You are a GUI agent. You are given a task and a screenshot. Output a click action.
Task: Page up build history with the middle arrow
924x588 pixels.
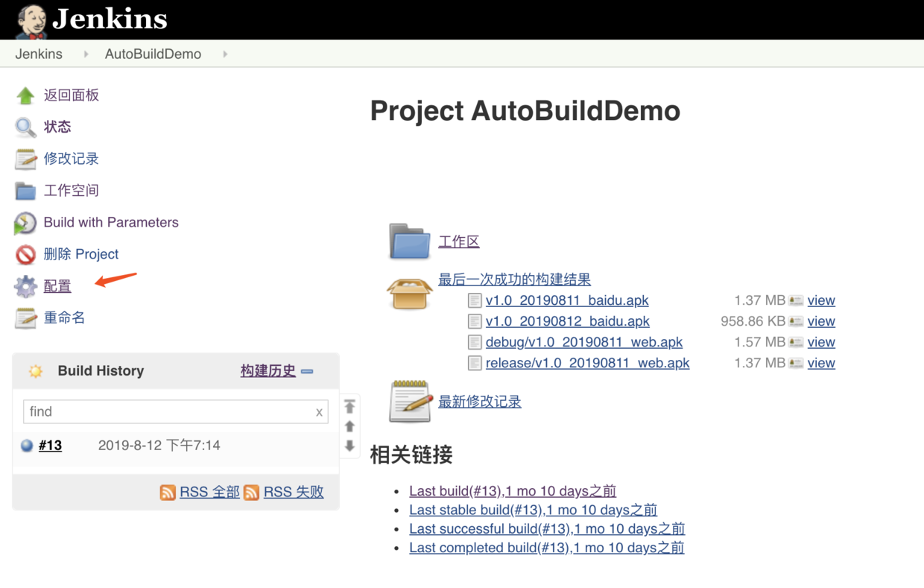[x=349, y=426]
